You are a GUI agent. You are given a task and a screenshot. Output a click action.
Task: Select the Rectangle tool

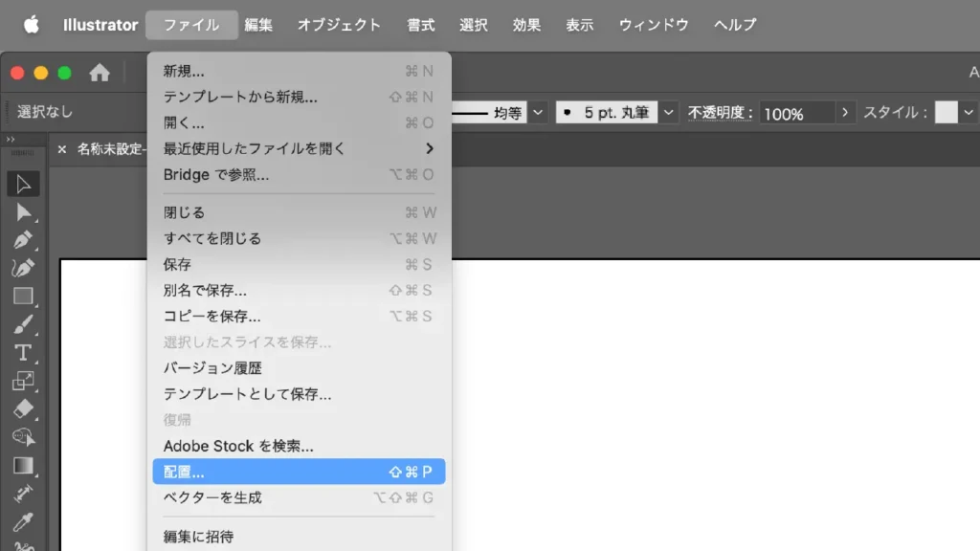click(x=24, y=297)
